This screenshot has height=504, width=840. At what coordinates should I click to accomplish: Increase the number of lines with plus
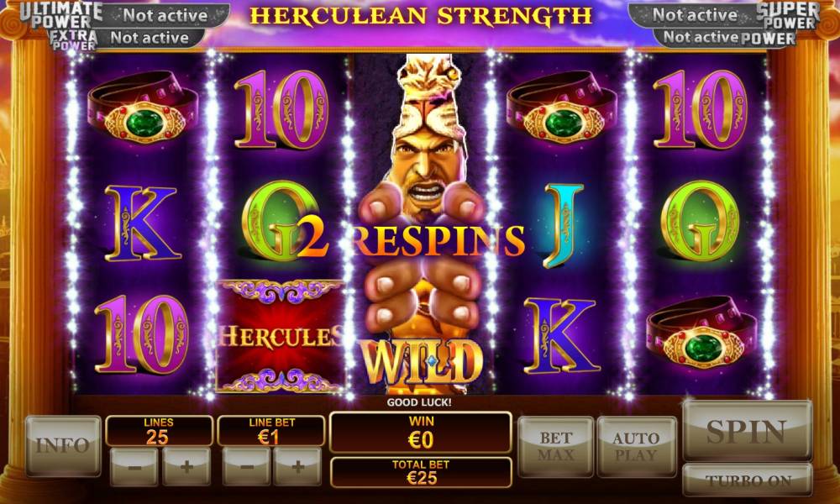186,467
